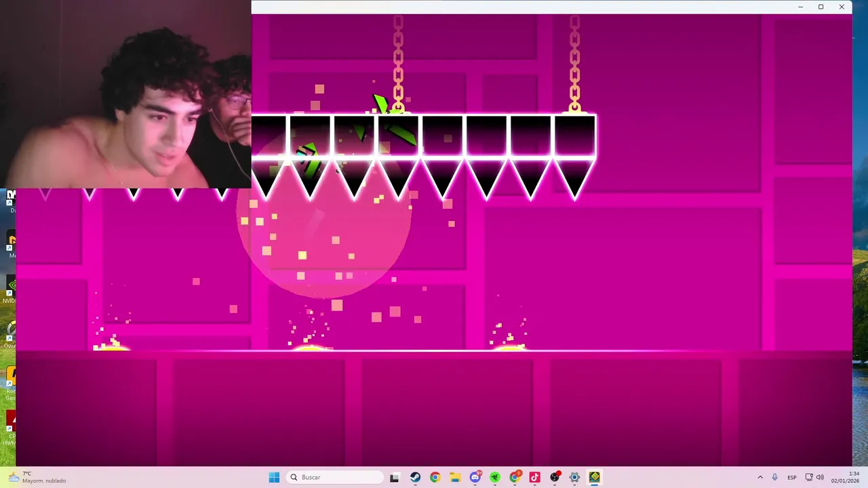Open the Windows Start menu
The image size is (868, 488).
pyautogui.click(x=274, y=477)
